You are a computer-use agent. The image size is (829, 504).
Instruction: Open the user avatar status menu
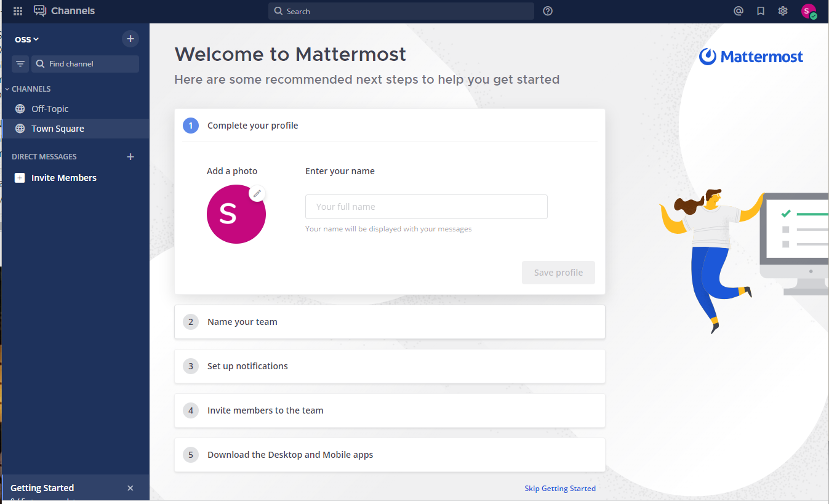pyautogui.click(x=808, y=11)
